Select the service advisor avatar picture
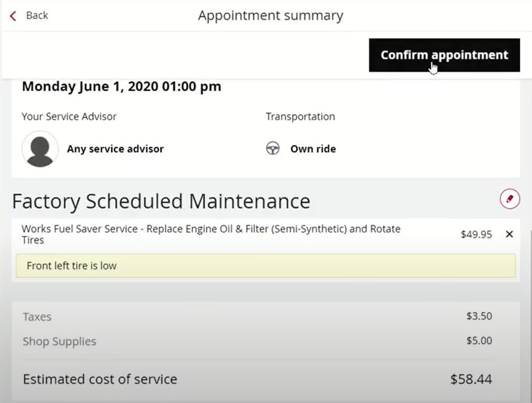Image resolution: width=532 pixels, height=403 pixels. (x=40, y=149)
